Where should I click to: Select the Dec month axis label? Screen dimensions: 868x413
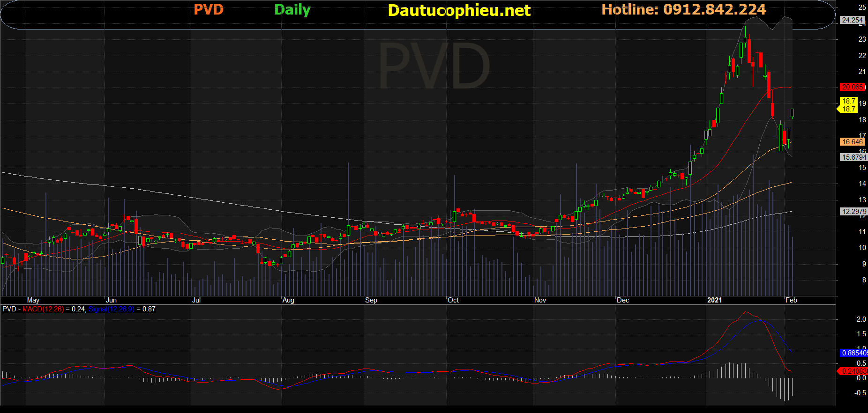[x=623, y=300]
